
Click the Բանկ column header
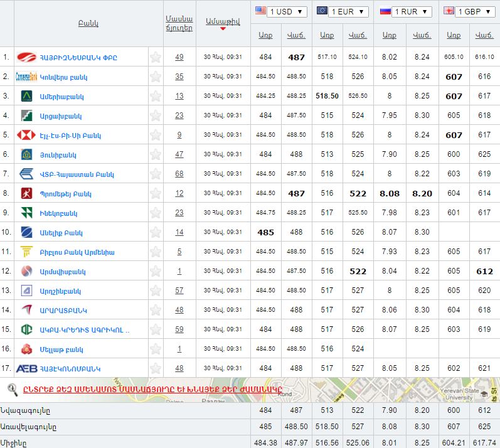coord(88,23)
